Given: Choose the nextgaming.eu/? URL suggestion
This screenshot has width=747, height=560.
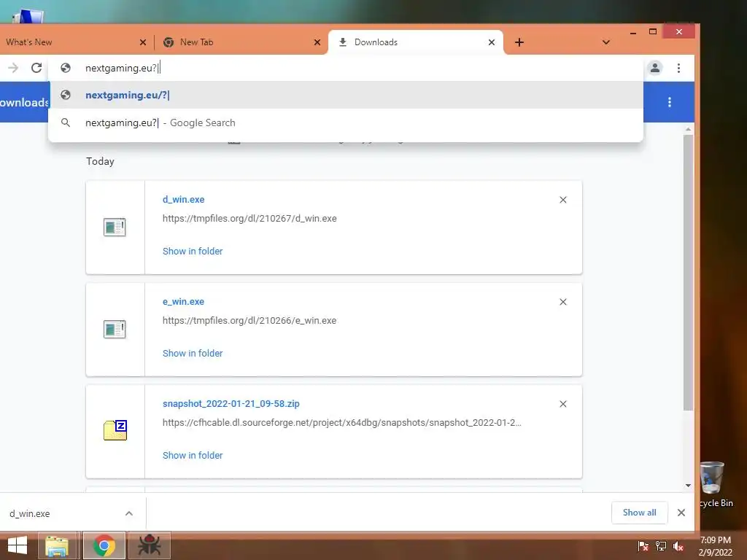Looking at the screenshot, I should pyautogui.click(x=346, y=96).
